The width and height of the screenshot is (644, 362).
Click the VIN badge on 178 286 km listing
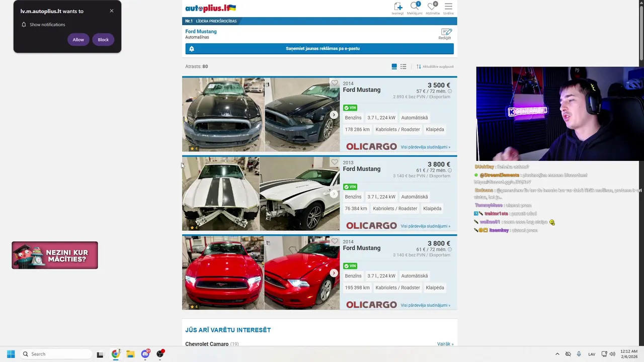point(350,108)
